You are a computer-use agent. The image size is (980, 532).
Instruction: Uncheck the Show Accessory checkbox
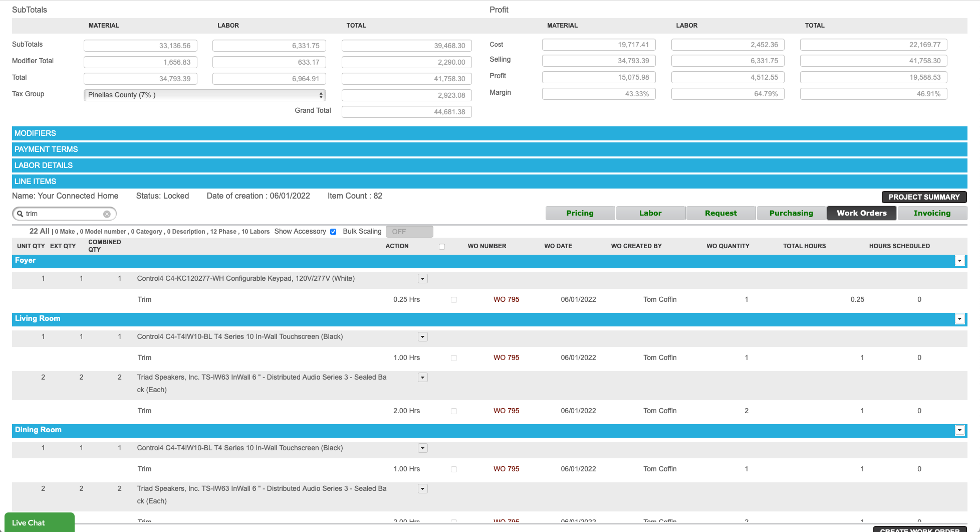click(333, 231)
